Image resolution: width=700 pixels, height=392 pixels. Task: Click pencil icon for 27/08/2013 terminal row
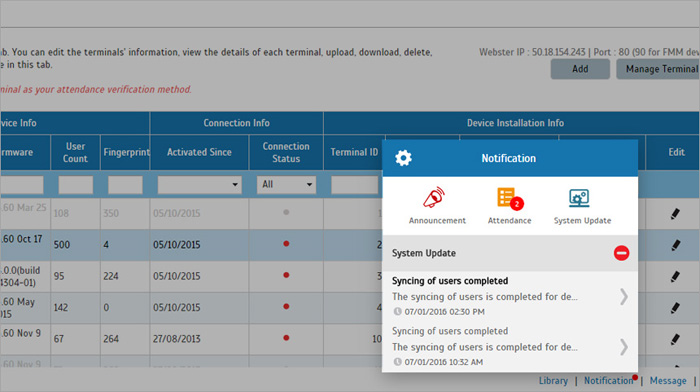coord(675,339)
